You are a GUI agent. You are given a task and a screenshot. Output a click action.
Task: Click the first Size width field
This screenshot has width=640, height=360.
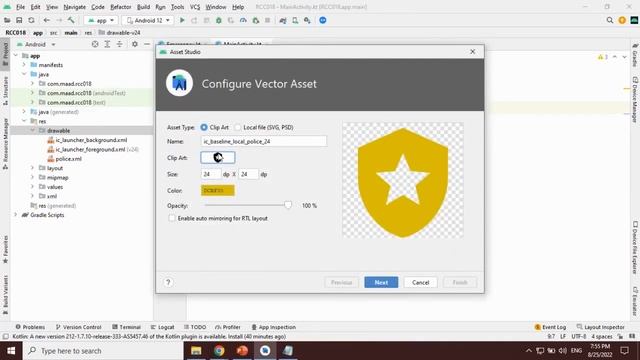(211, 174)
